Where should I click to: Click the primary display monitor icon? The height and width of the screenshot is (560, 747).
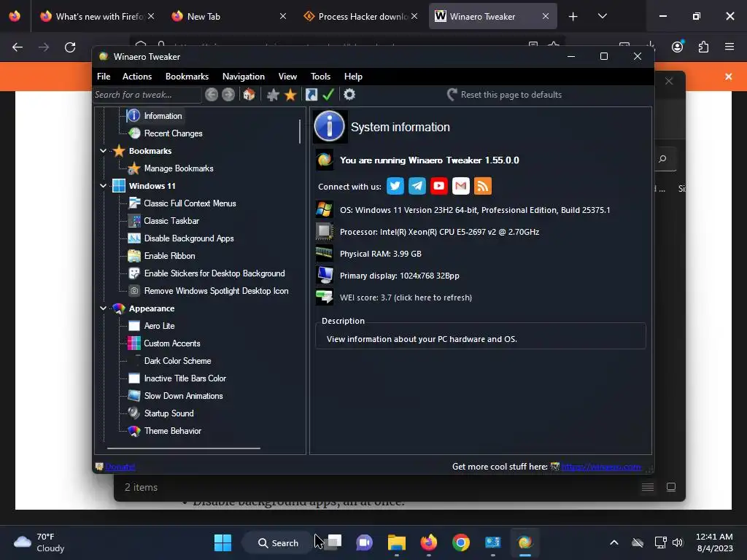pos(325,275)
